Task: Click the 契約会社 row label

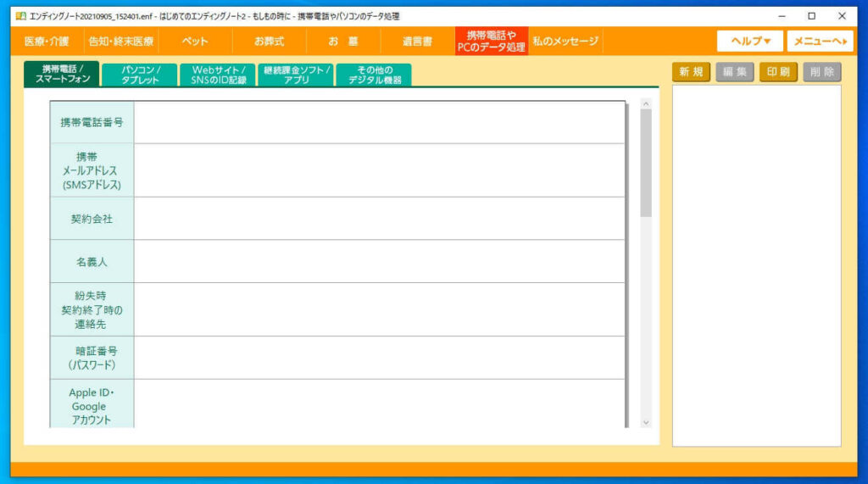Action: point(92,219)
